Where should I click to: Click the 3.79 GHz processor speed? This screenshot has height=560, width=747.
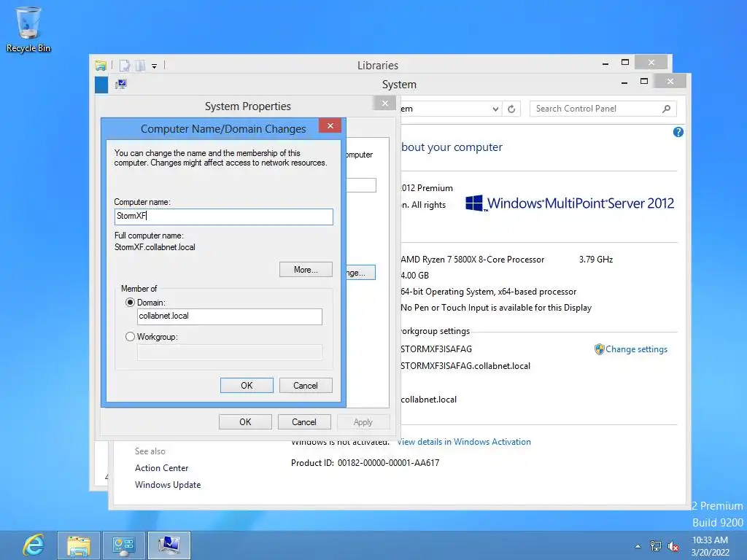click(596, 260)
